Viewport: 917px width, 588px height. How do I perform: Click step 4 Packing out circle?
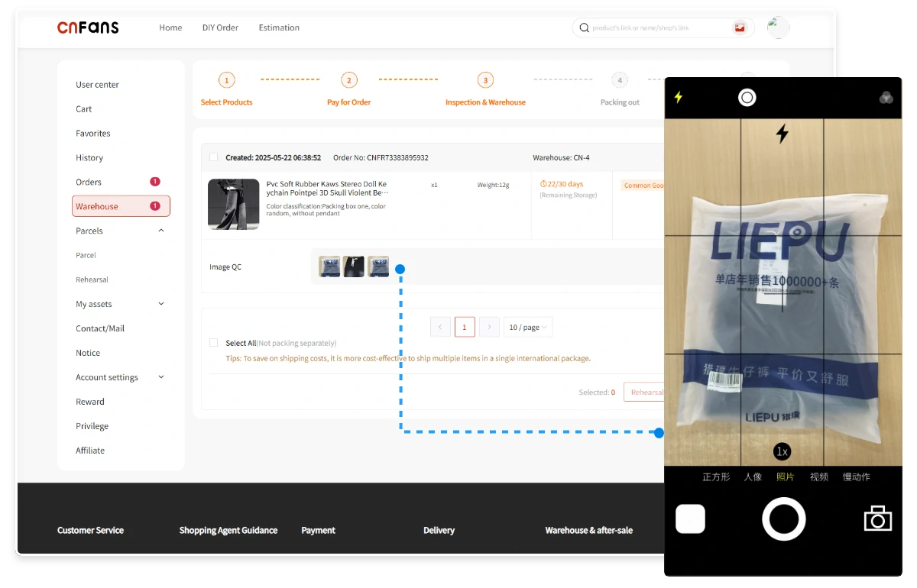click(x=620, y=80)
